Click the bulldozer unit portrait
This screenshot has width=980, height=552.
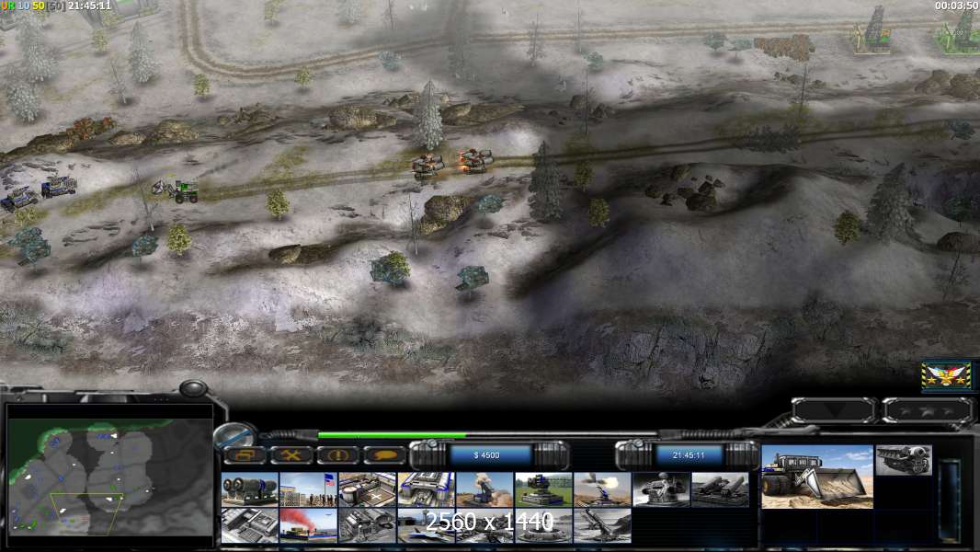point(816,476)
